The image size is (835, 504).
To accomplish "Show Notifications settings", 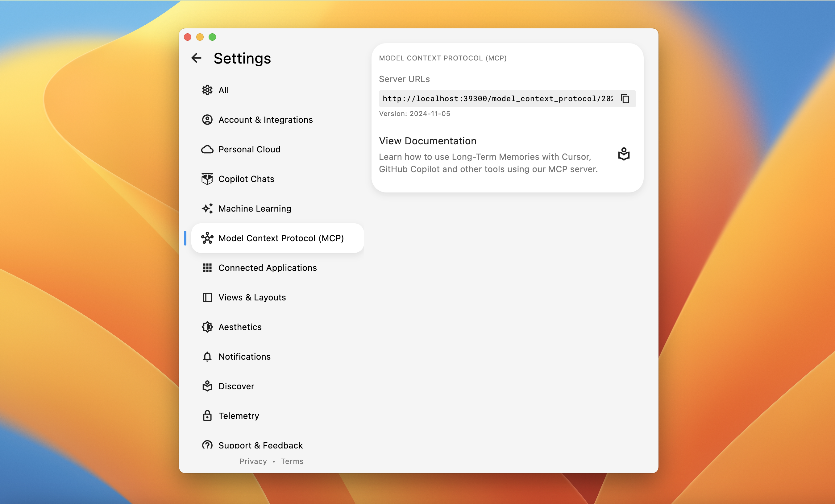I will click(x=277, y=357).
